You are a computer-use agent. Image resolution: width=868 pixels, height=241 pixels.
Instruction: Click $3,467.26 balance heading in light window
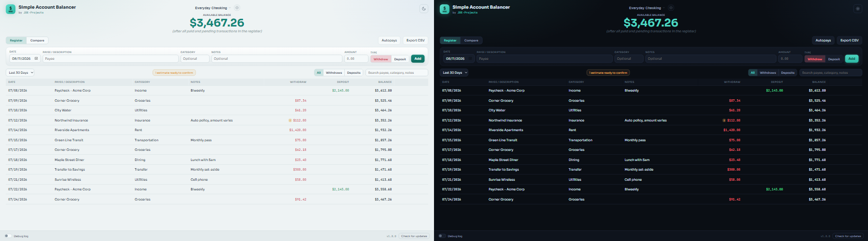pyautogui.click(x=217, y=23)
